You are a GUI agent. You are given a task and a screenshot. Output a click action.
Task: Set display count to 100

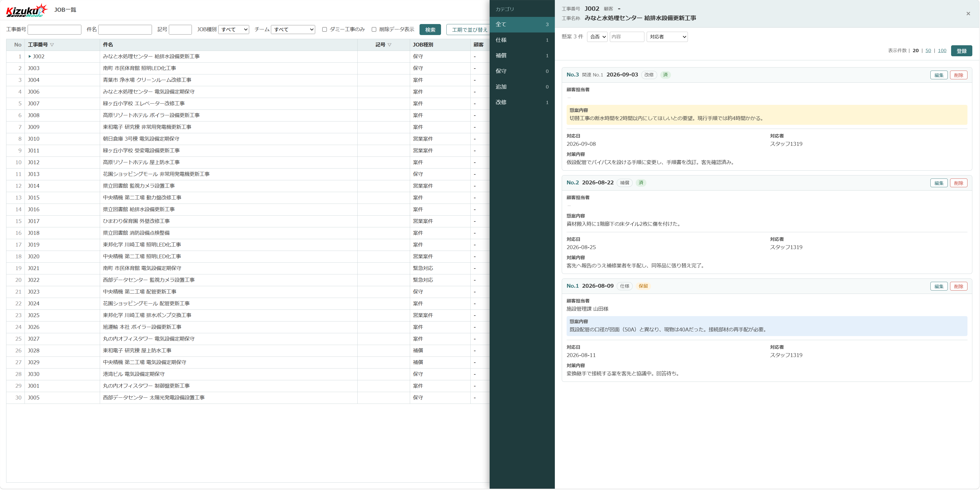(x=942, y=51)
